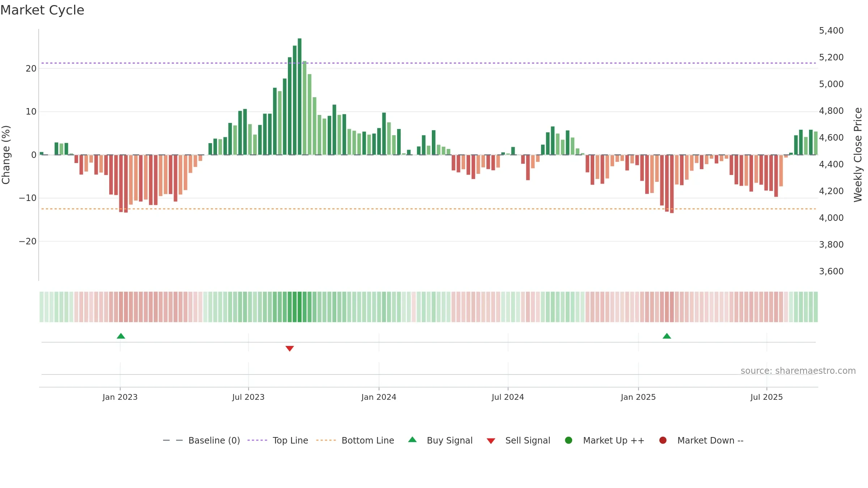The height and width of the screenshot is (488, 868).
Task: Toggle the Baseline (0) legend entry
Action: (201, 440)
